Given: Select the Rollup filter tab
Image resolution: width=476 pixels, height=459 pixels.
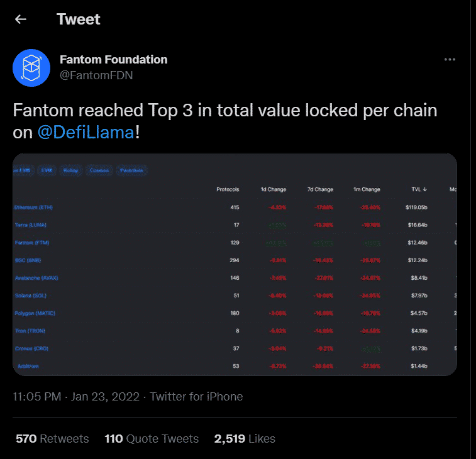Looking at the screenshot, I should tap(70, 170).
